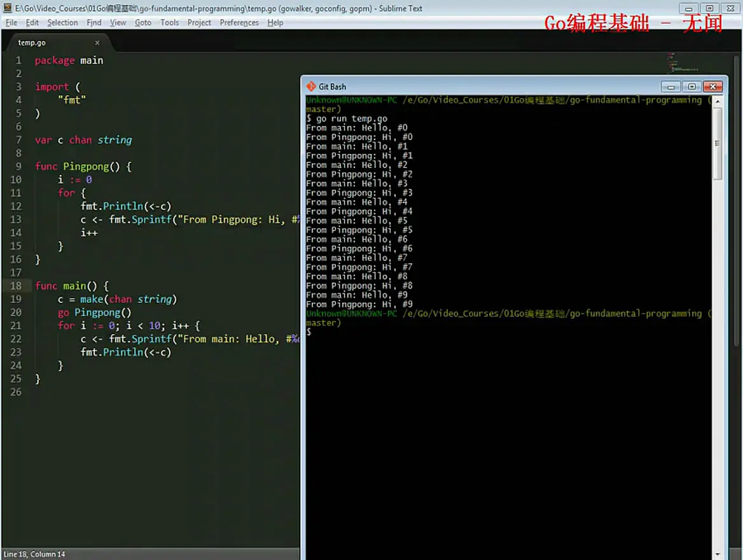This screenshot has width=743, height=560.
Task: Close the Sublime Text window
Action: click(730, 8)
